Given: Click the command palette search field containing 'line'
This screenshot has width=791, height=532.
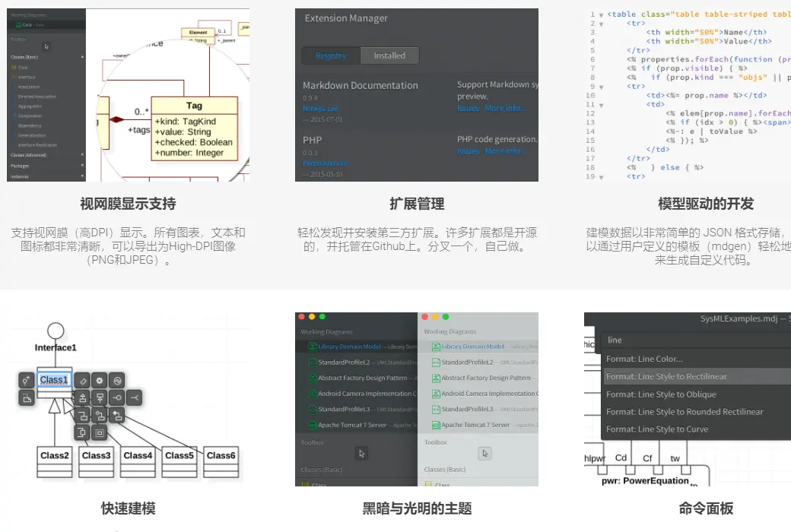Looking at the screenshot, I should point(696,340).
